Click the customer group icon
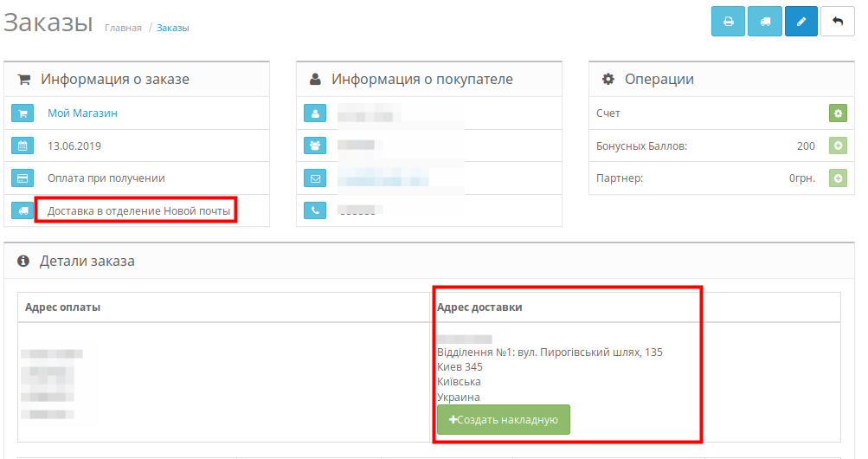The image size is (868, 459). pos(315,145)
